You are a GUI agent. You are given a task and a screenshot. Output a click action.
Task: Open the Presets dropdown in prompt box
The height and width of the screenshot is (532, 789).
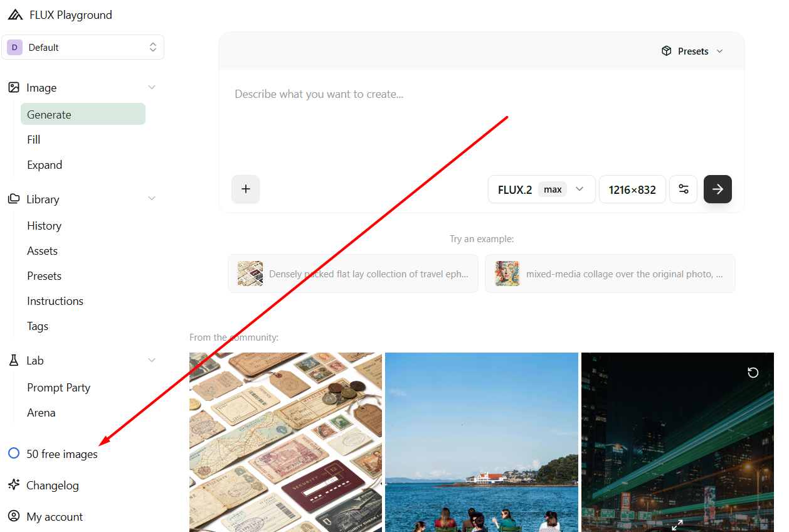692,51
